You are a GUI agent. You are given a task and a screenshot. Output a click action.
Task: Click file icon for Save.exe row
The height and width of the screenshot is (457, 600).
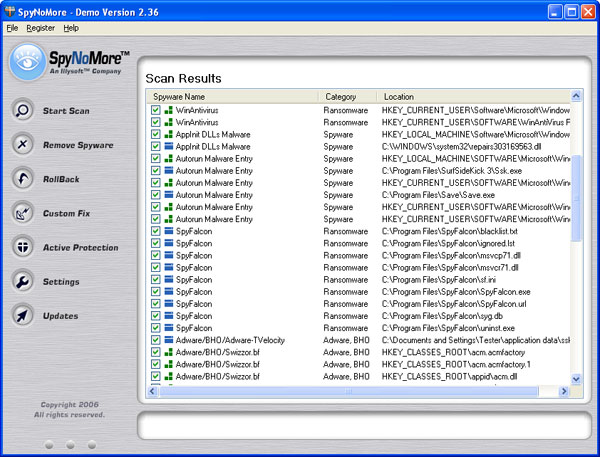[169, 194]
